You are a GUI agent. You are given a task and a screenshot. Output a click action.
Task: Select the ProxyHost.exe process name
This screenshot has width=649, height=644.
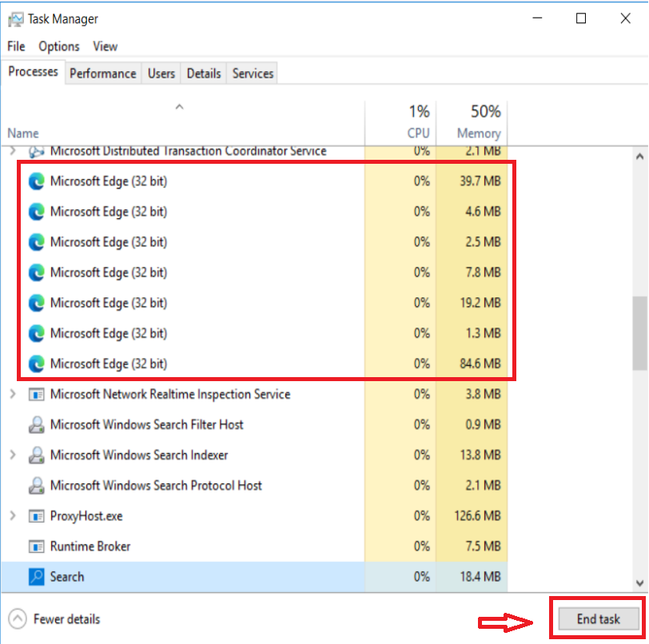coord(86,516)
